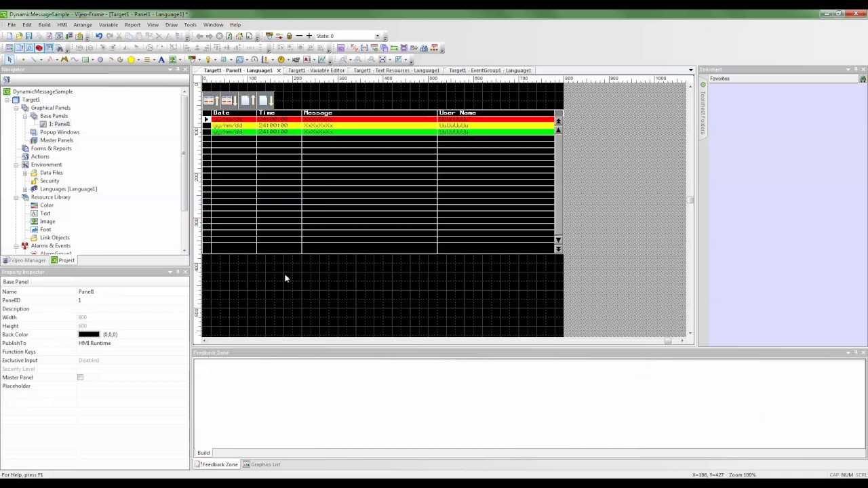
Task: Select Link Objects in the tree
Action: click(x=55, y=238)
